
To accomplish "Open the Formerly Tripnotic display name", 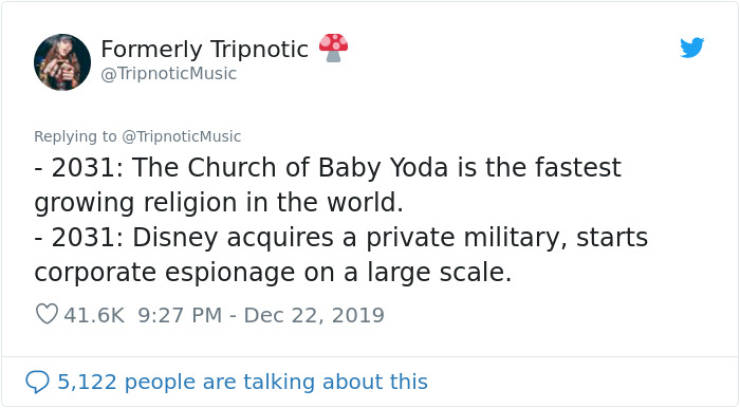I will coord(204,48).
